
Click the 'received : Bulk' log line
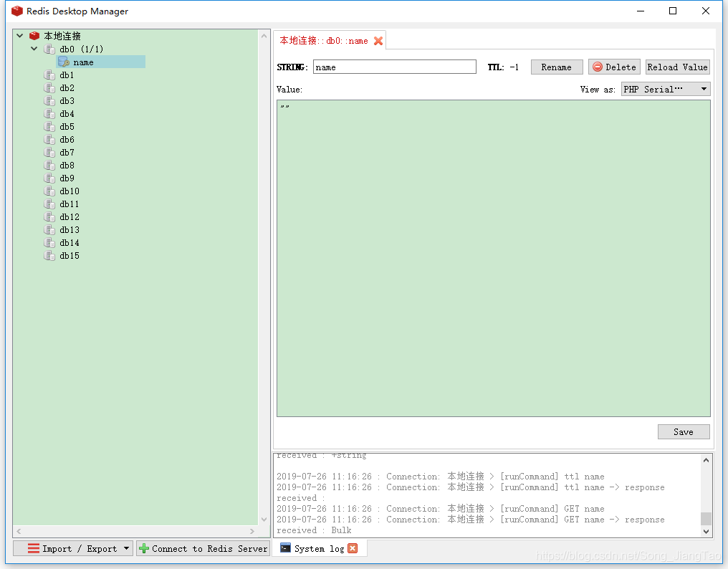[x=314, y=530]
